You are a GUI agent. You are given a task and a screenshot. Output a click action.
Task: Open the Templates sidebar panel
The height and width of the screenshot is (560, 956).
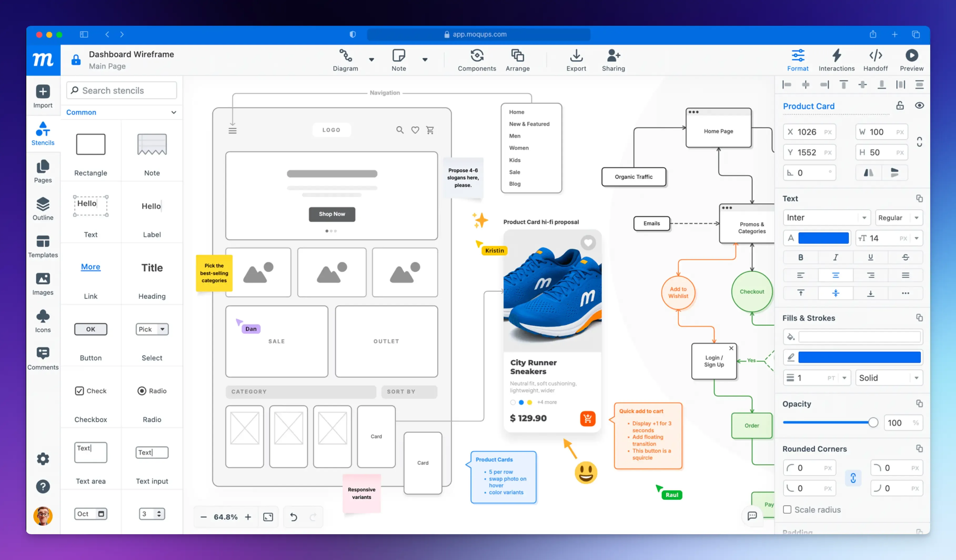(x=43, y=246)
